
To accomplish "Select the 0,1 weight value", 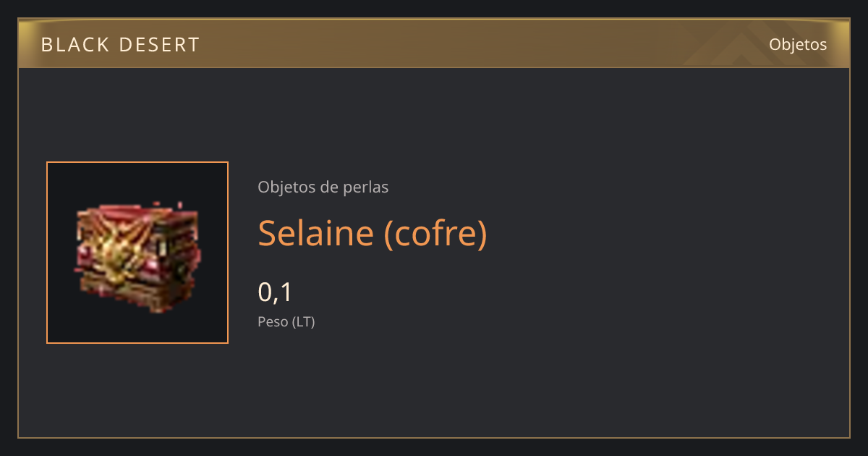I will point(275,292).
